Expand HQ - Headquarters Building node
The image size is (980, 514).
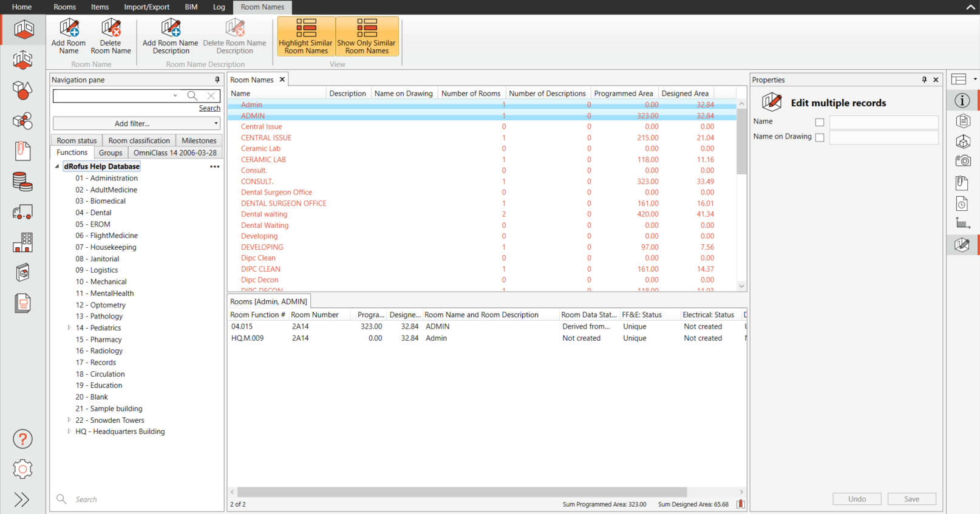point(69,431)
